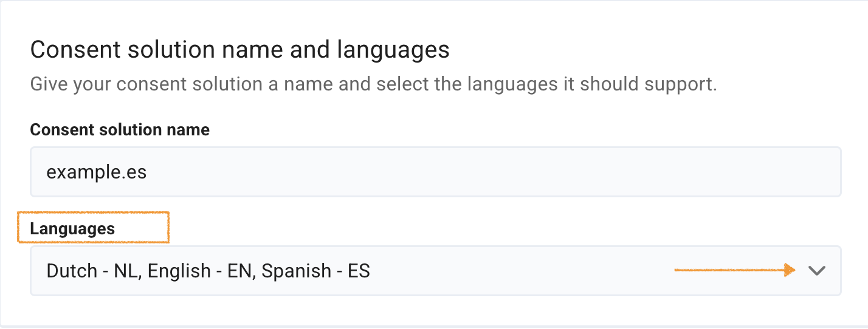This screenshot has width=868, height=329.
Task: Click the "Consent solution name" label
Action: (120, 129)
